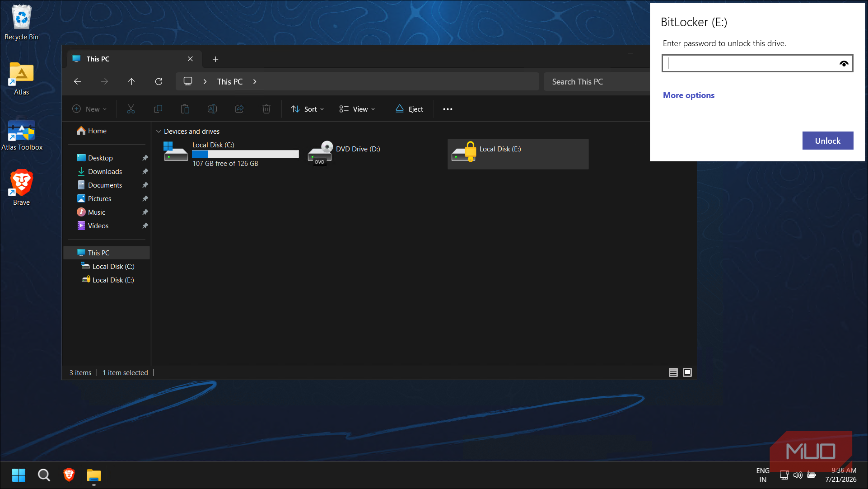868x489 pixels.
Task: Click the Paste clipboard icon
Action: coord(185,109)
